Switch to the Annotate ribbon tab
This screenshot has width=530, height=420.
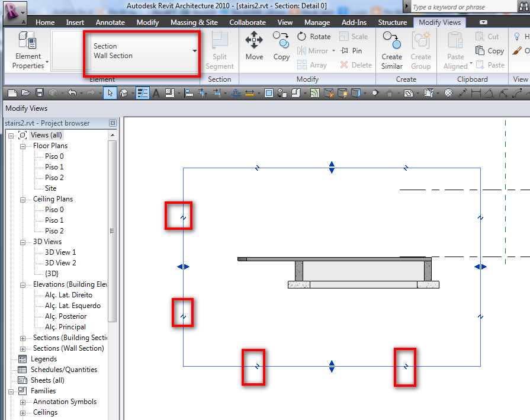pyautogui.click(x=110, y=23)
